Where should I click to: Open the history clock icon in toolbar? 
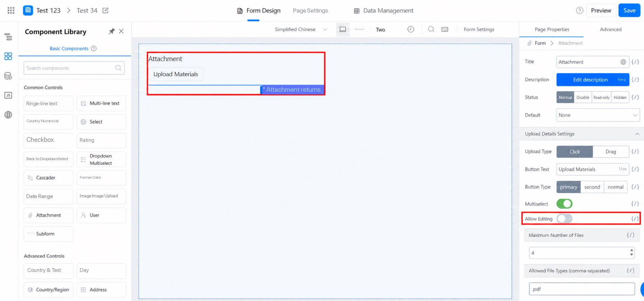coord(411,29)
